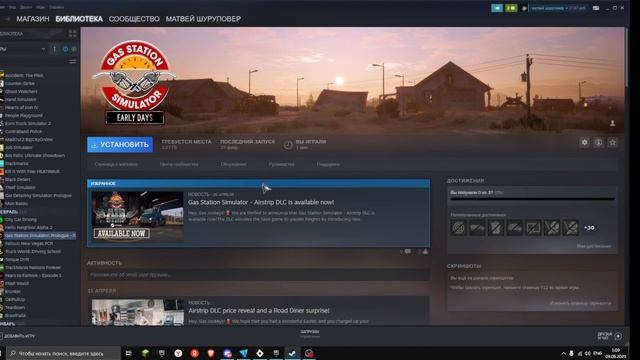Like the featured news thumbs-up icon
This screenshot has width=640, height=360.
click(425, 252)
